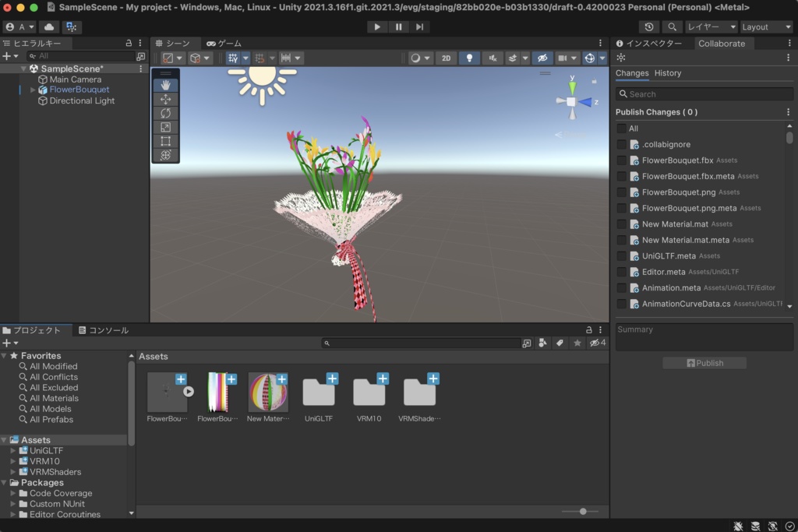This screenshot has width=798, height=532.
Task: Switch to the コンソール tab
Action: tap(104, 330)
